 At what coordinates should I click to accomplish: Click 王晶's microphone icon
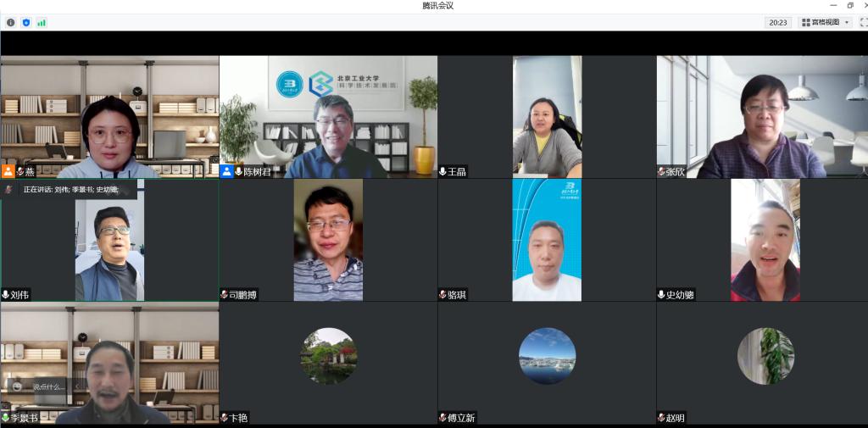click(x=442, y=172)
